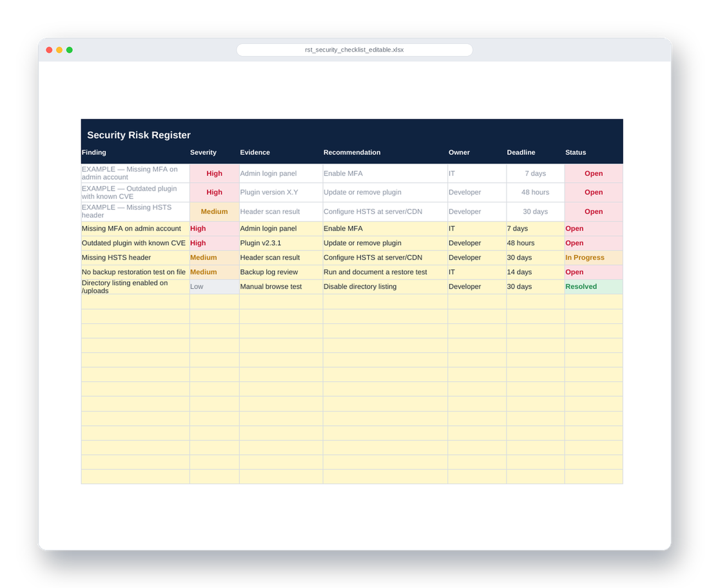Select '14 days' deadline cell
This screenshot has width=709, height=588.
[536, 272]
